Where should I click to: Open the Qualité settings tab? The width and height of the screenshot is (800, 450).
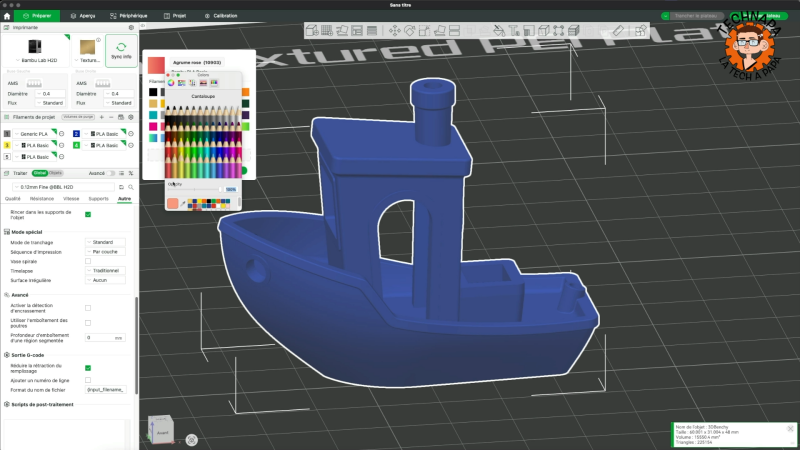[13, 199]
